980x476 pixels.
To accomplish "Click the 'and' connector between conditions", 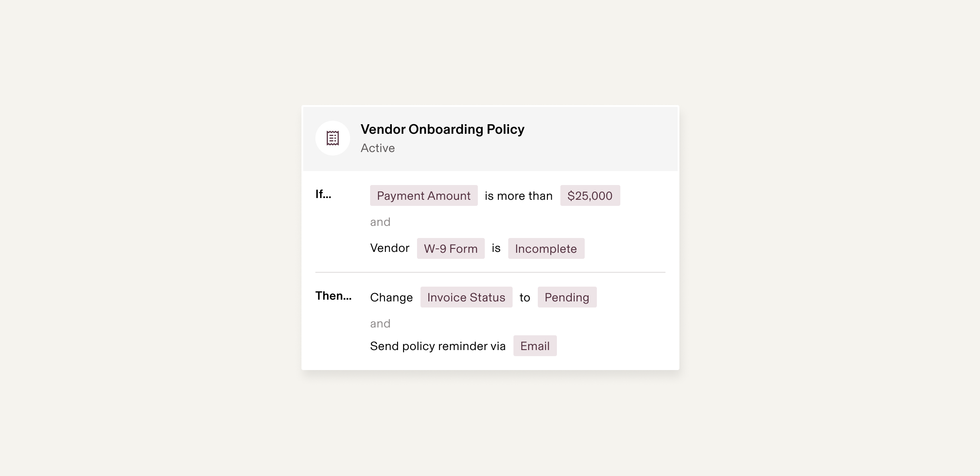I will (380, 222).
